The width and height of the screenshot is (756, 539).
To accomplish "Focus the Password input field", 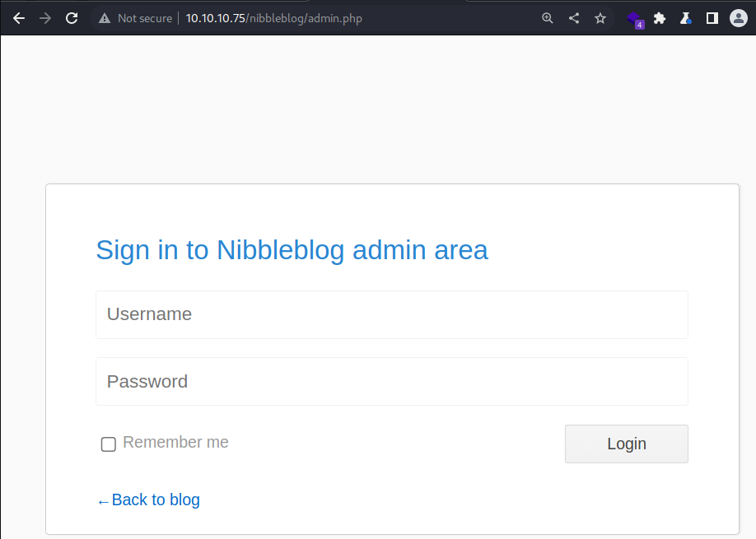I will point(391,382).
